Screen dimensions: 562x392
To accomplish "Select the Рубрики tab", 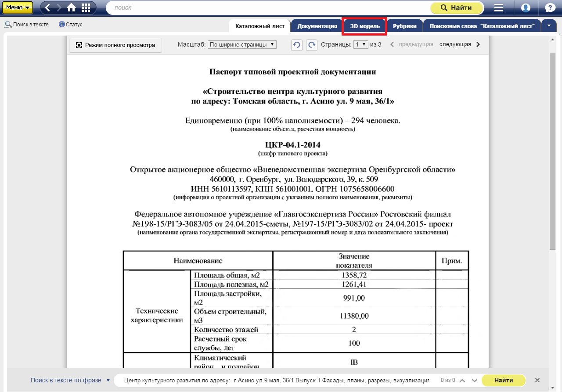I will [x=404, y=26].
